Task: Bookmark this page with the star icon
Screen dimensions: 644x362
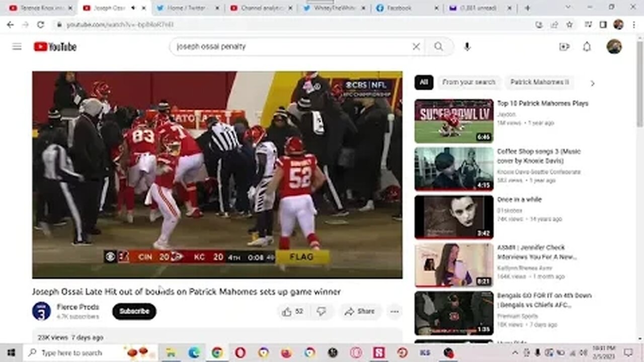Action: pyautogui.click(x=570, y=25)
